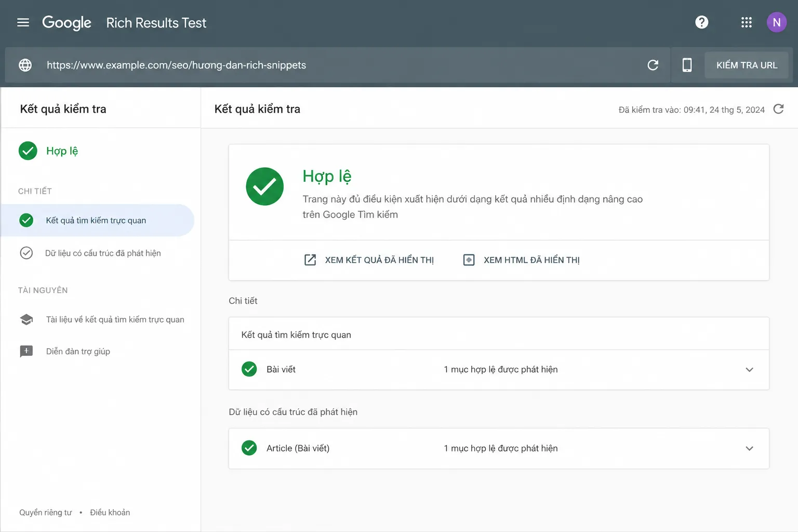The height and width of the screenshot is (532, 798).
Task: Open the Quyền riêng tư link
Action: click(x=46, y=512)
